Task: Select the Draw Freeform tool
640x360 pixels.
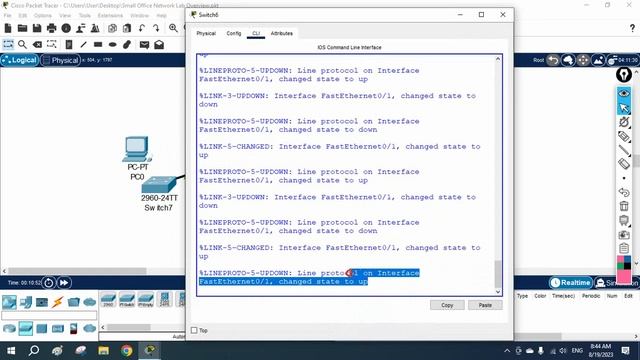Action: coord(127,44)
